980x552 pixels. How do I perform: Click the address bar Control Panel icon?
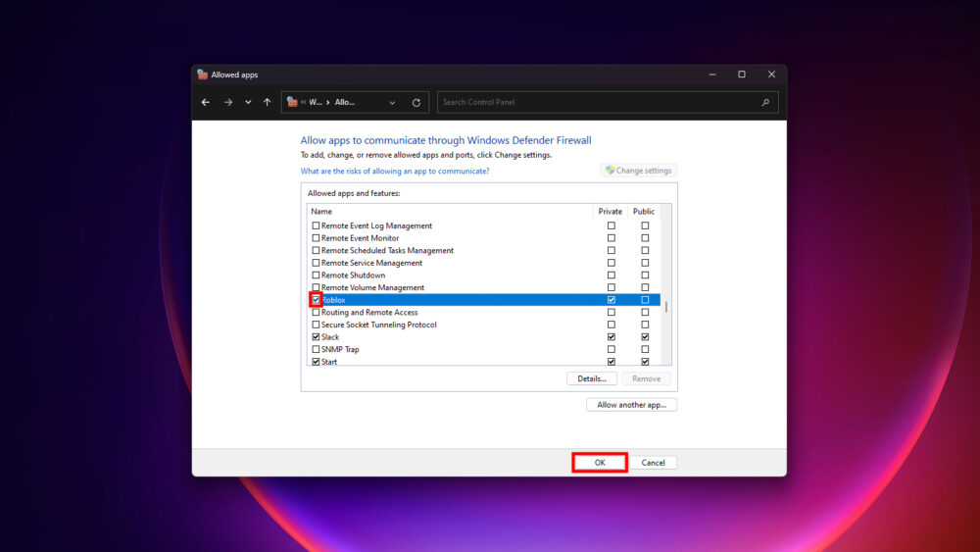tap(291, 102)
